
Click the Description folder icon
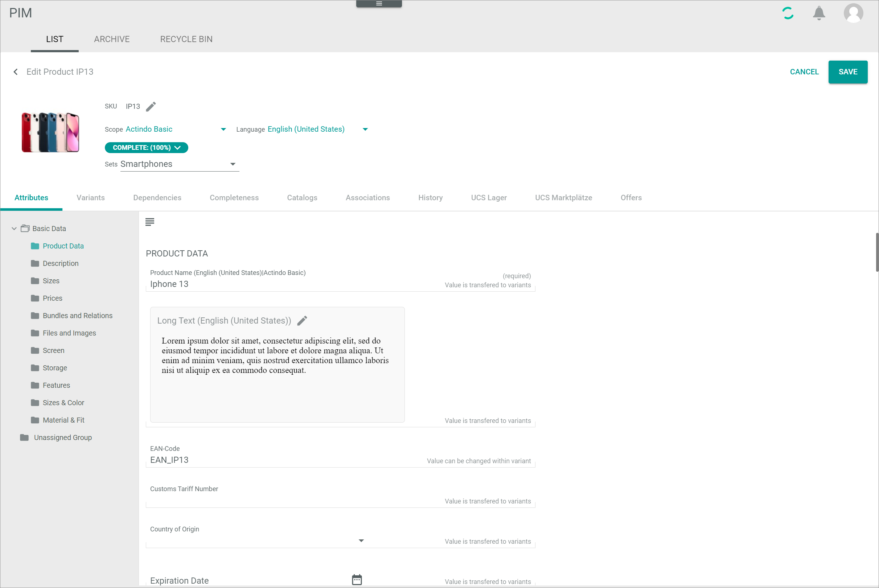point(35,263)
